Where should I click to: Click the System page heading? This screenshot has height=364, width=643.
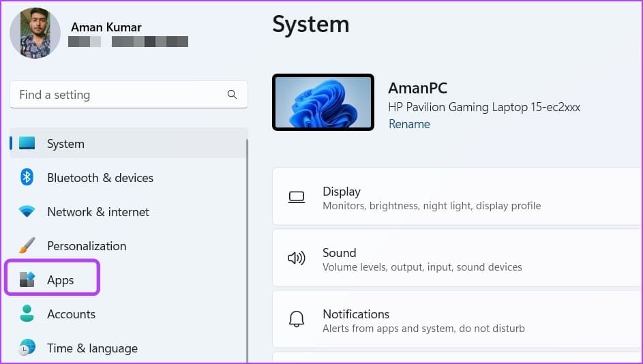pos(311,24)
